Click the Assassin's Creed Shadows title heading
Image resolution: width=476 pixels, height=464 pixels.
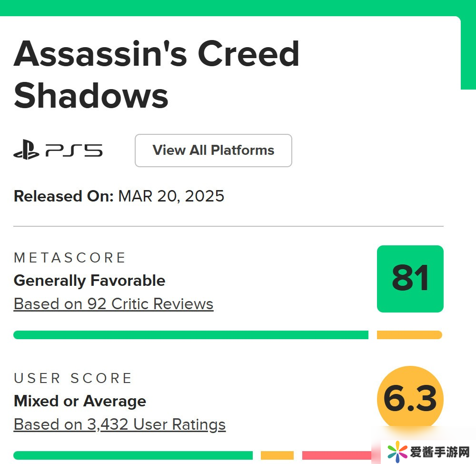click(156, 74)
